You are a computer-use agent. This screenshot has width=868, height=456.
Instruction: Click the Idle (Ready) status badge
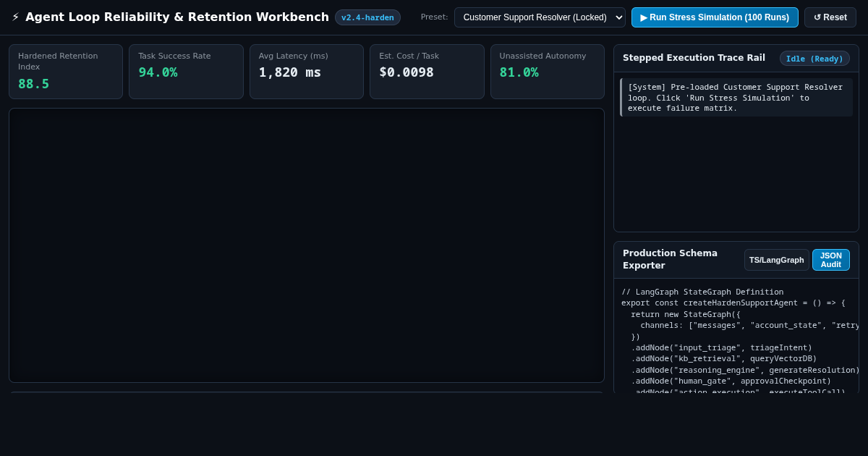[x=814, y=59]
